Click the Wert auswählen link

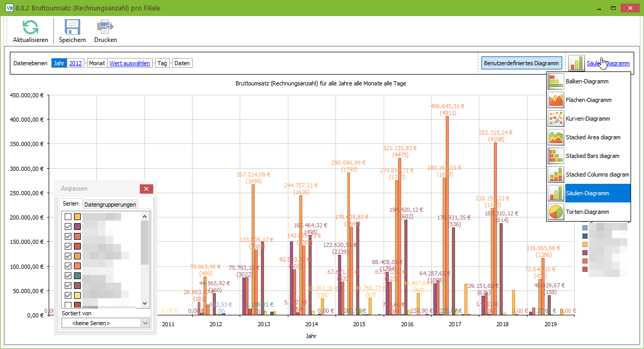[x=130, y=63]
